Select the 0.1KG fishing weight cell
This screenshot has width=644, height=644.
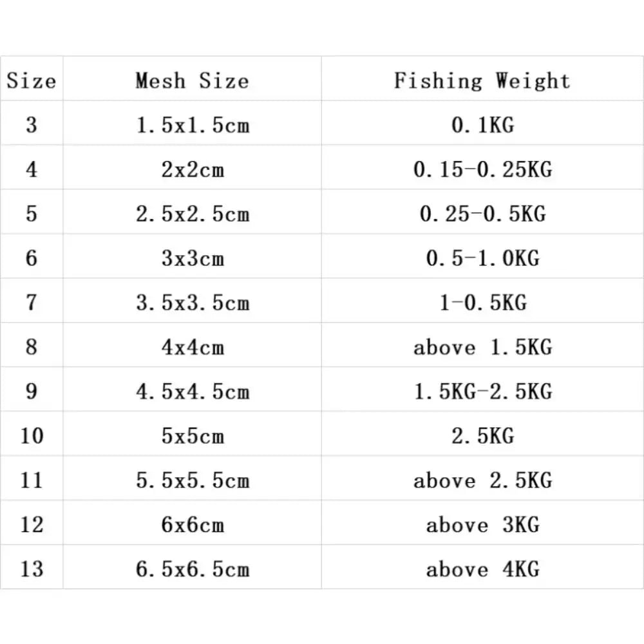pos(482,125)
